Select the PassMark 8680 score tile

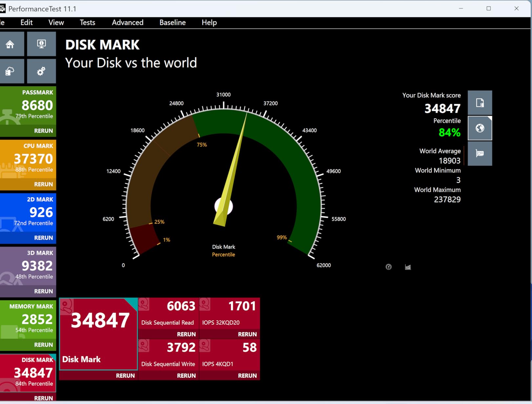[28, 106]
